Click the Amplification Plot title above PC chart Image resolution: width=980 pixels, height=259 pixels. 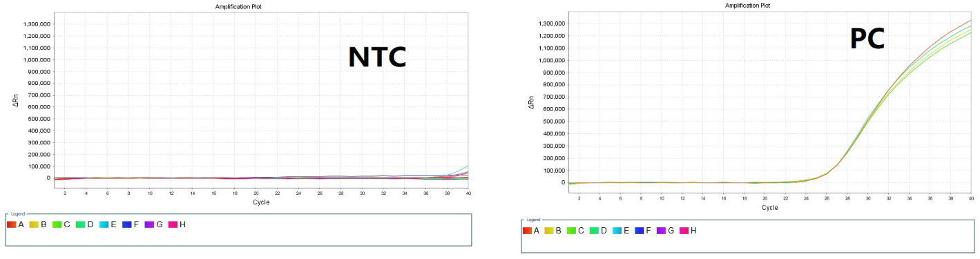749,6
